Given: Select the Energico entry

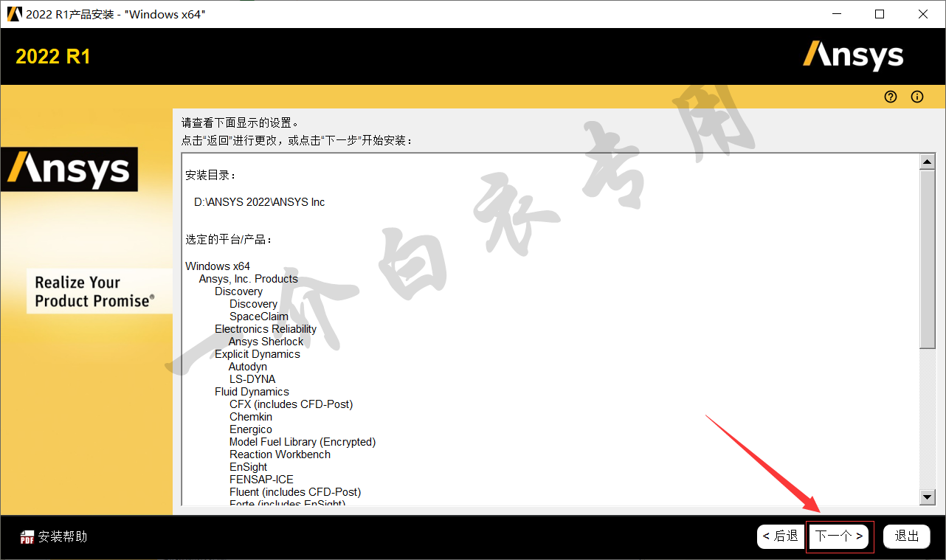Looking at the screenshot, I should pyautogui.click(x=251, y=429).
